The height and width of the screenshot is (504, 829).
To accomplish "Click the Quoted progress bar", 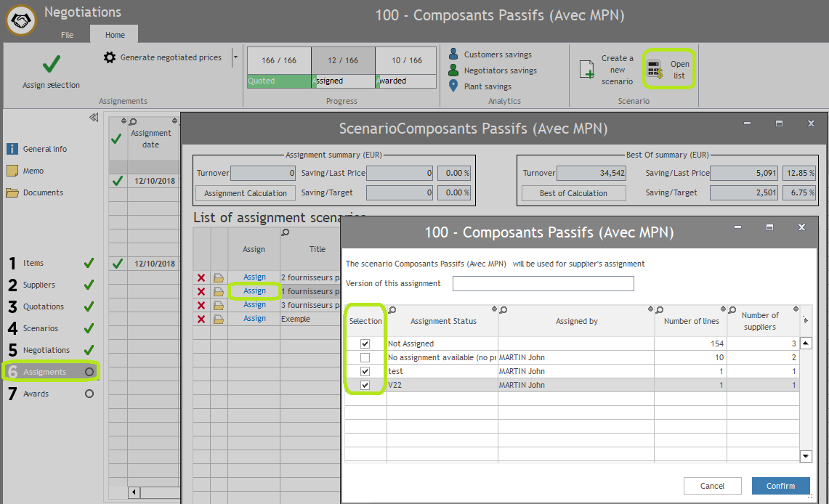I will point(279,81).
